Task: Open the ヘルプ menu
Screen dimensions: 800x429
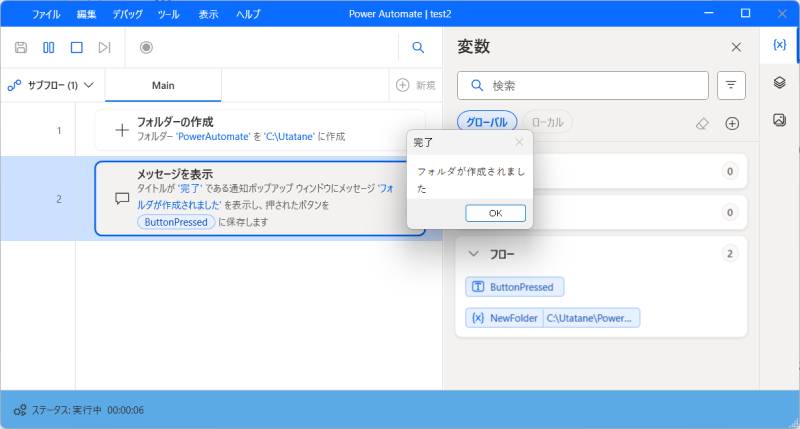Action: 248,14
